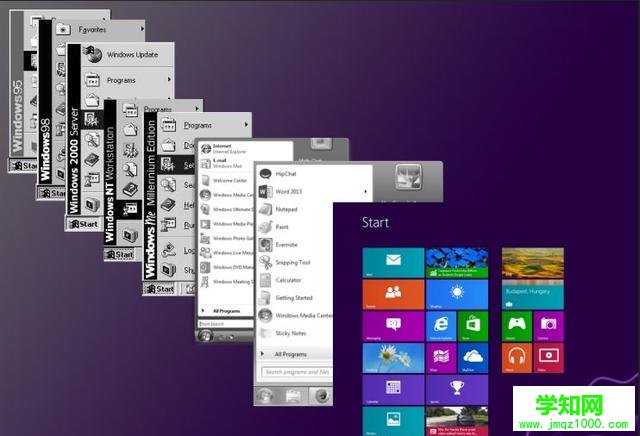Open the Desktop daisy tile
Viewport: 640px width, 436px height.
click(x=393, y=358)
